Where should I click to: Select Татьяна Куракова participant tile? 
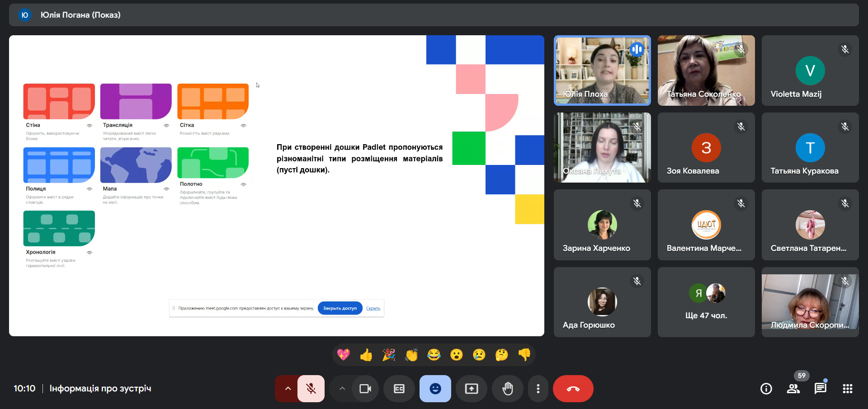point(810,147)
